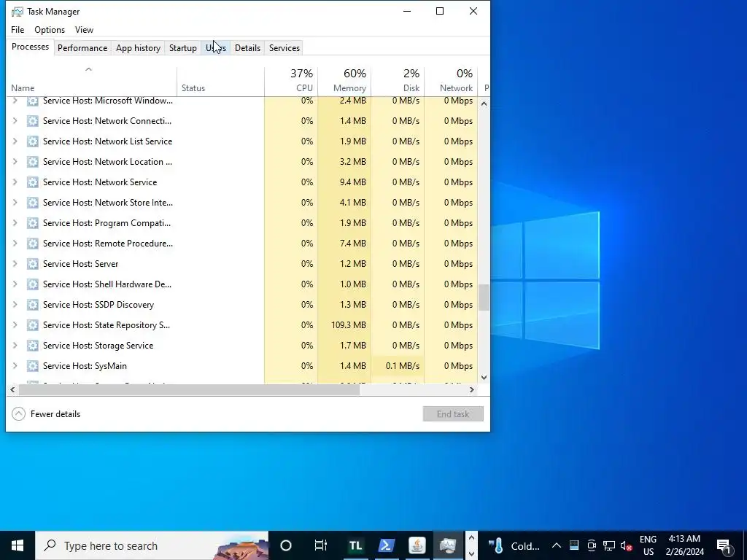Click the Task Manager taskbar icon

[x=449, y=545]
